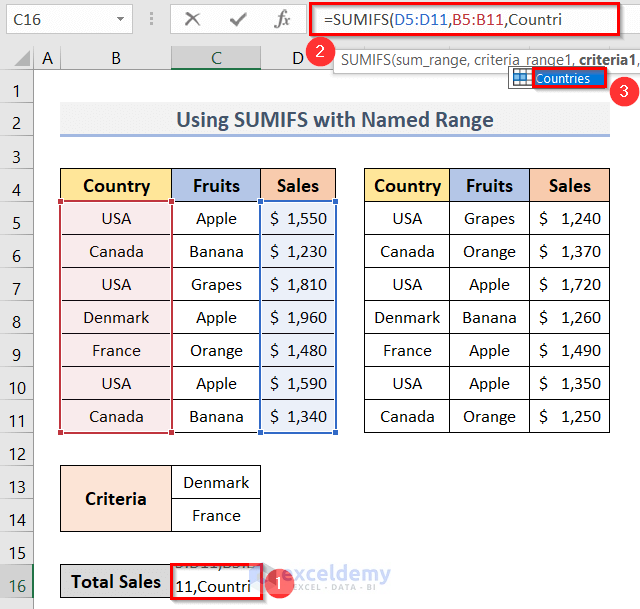Select column B header
This screenshot has height=609, width=640.
coord(116,59)
